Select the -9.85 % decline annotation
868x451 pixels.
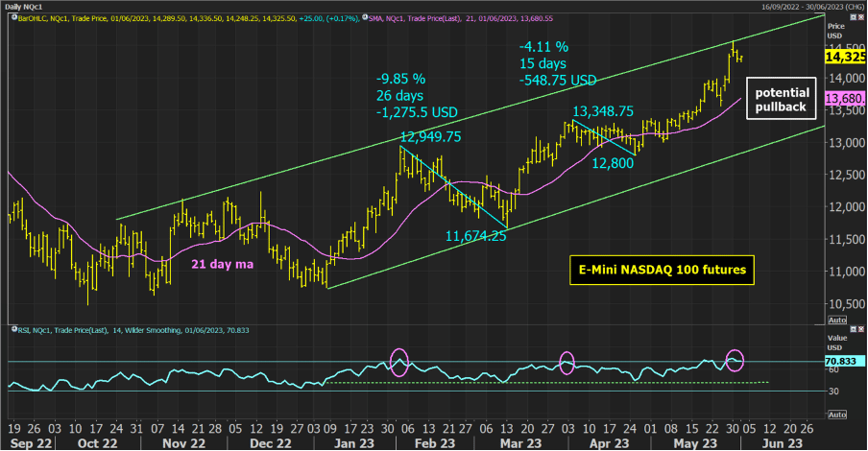(400, 79)
